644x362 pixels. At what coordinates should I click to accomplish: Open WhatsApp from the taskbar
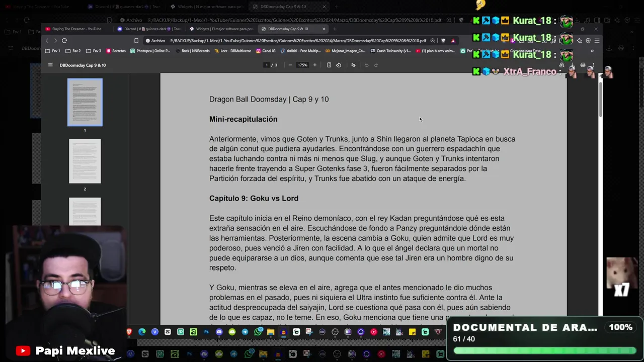258,332
